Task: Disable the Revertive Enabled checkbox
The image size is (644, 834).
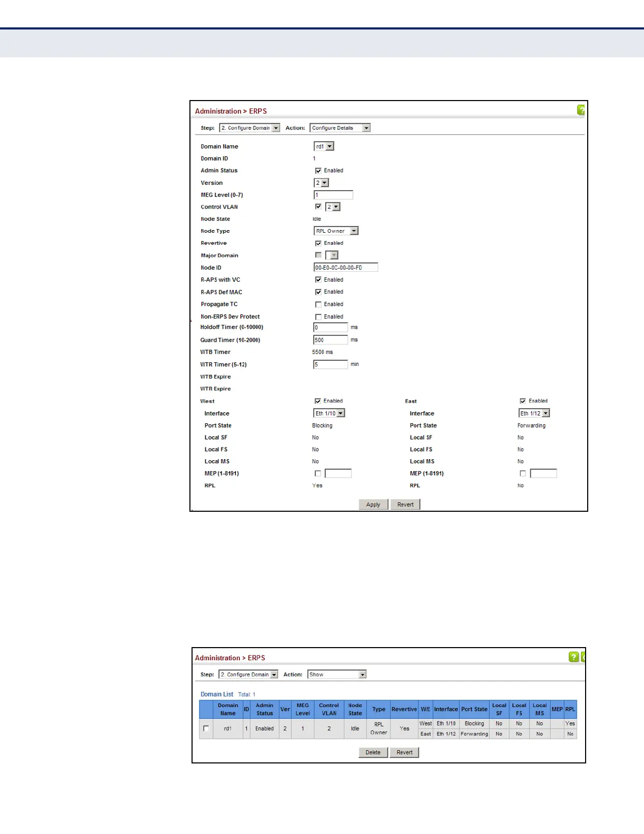Action: (318, 243)
